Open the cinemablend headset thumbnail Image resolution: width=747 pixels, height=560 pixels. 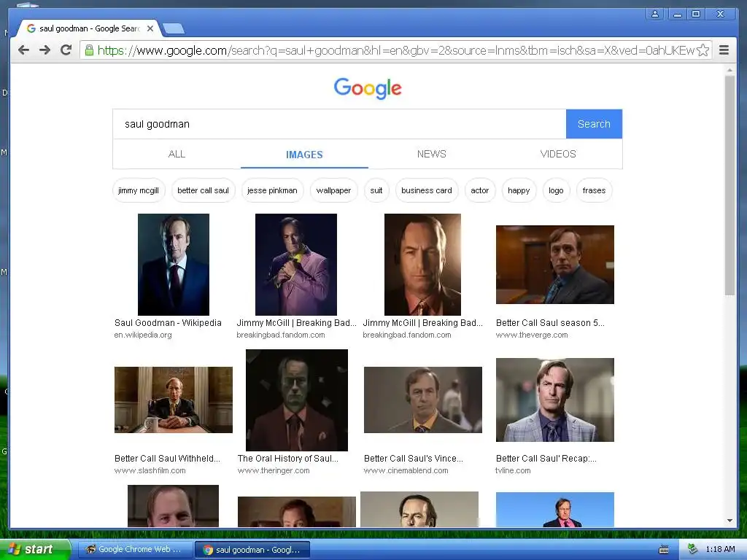pyautogui.click(x=423, y=400)
